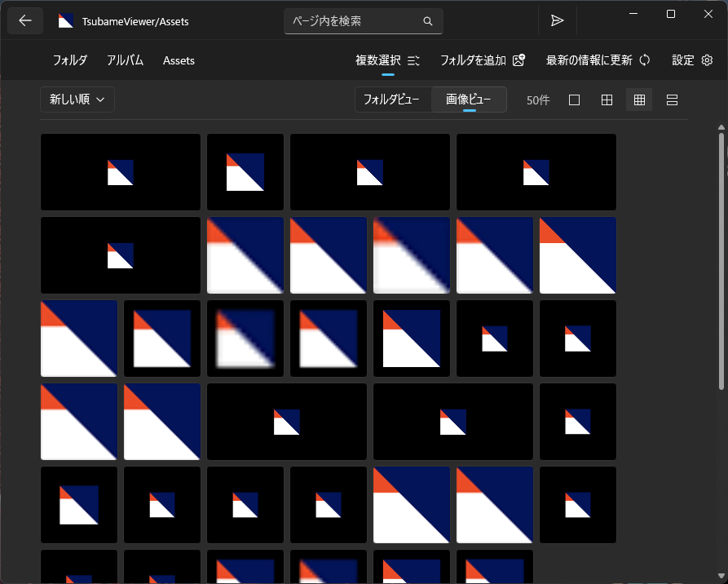Refresh with 最新の情報に更新
Image resolution: width=728 pixels, height=584 pixels.
click(598, 60)
